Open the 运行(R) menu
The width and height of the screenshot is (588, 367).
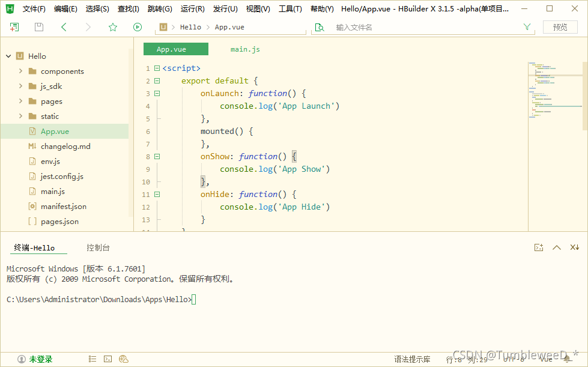pos(192,8)
